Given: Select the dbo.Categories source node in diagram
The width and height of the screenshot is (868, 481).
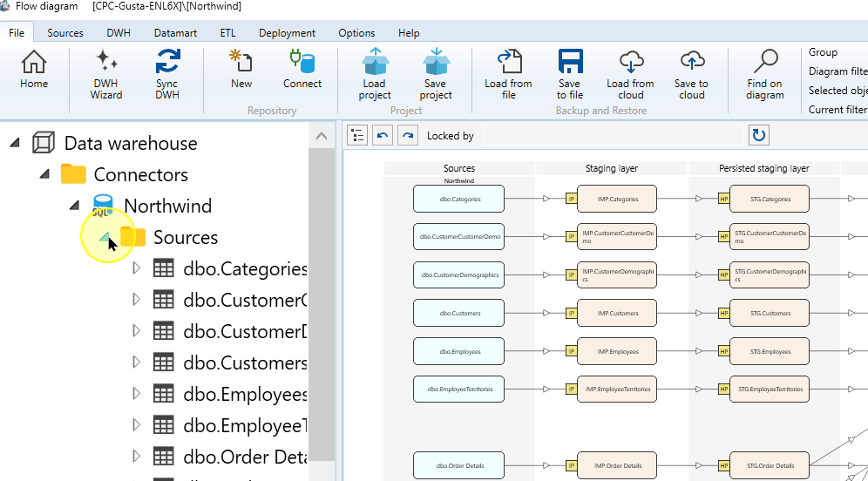Looking at the screenshot, I should click(459, 199).
